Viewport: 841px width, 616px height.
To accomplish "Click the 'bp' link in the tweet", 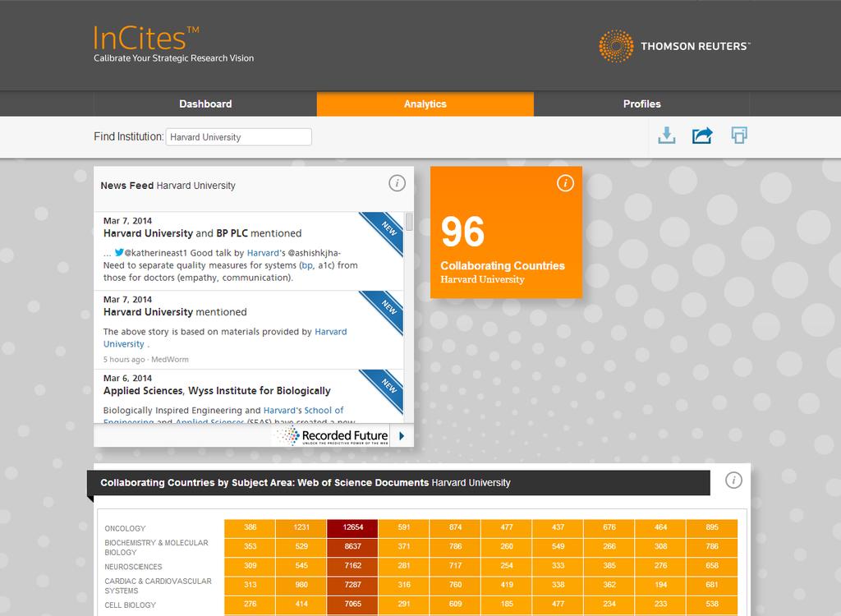I will [x=307, y=265].
